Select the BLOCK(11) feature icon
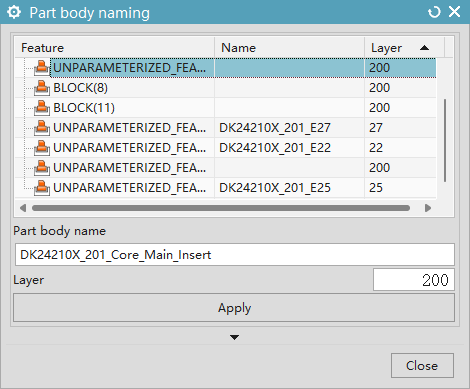The image size is (470, 389). 42,108
